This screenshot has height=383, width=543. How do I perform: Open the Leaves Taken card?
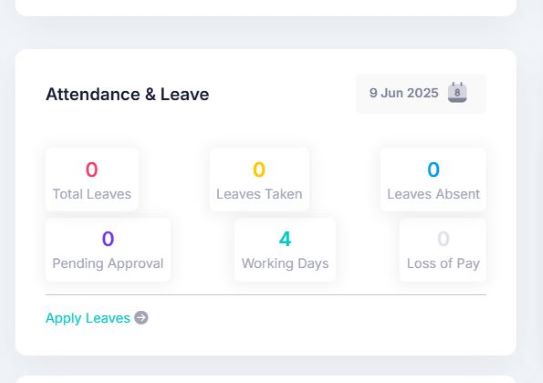[259, 179]
